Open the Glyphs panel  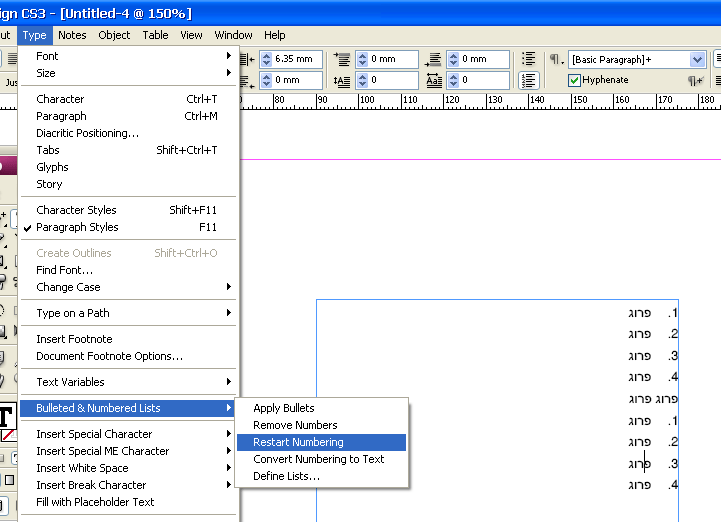[126, 167]
